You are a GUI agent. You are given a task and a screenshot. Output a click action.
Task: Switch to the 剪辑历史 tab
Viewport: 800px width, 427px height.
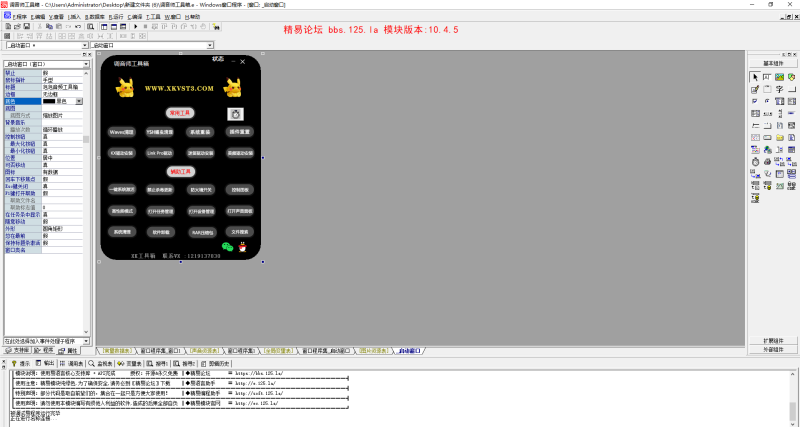(215, 364)
